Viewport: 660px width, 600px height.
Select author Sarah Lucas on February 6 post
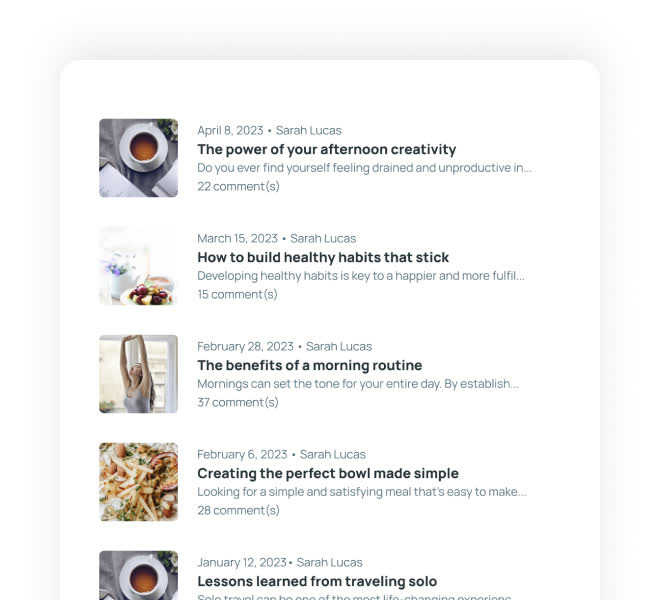coord(333,454)
